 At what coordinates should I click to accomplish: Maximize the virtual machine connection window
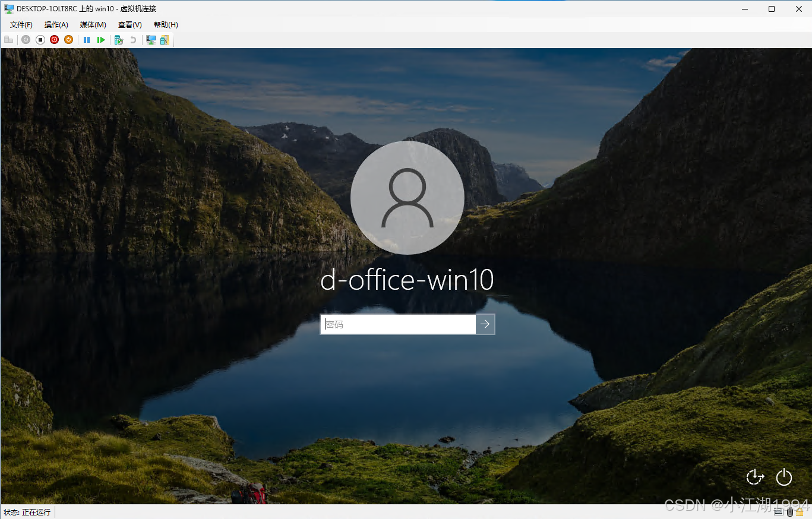pos(772,9)
